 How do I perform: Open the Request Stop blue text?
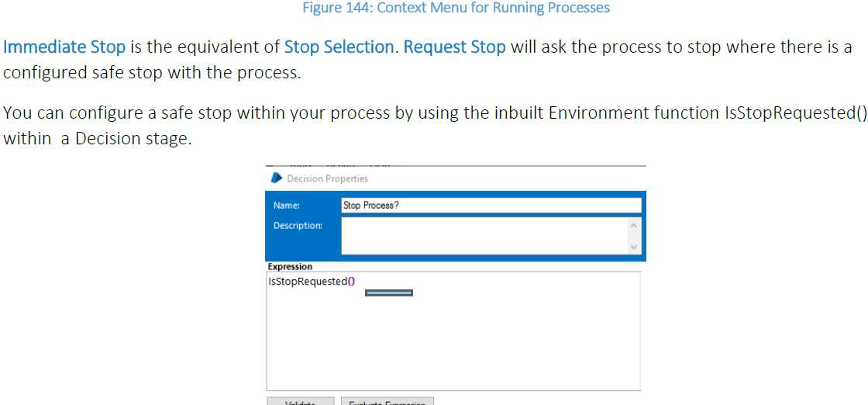coord(455,47)
